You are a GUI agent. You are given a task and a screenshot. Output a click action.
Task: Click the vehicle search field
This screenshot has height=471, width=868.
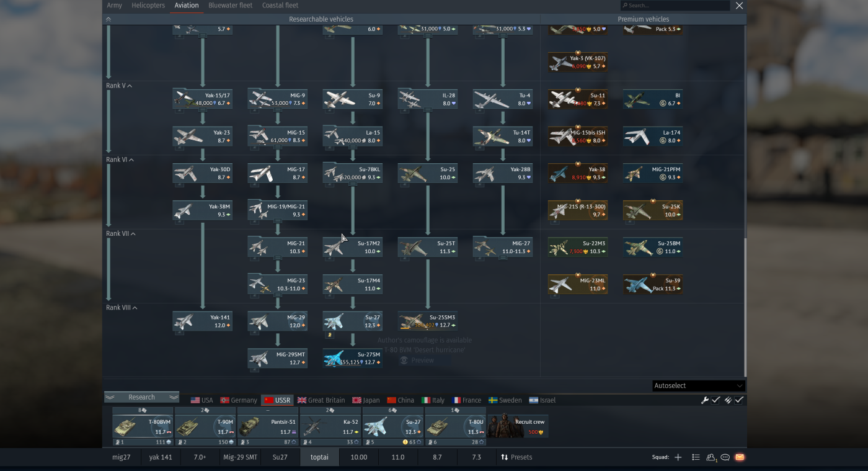coord(675,6)
